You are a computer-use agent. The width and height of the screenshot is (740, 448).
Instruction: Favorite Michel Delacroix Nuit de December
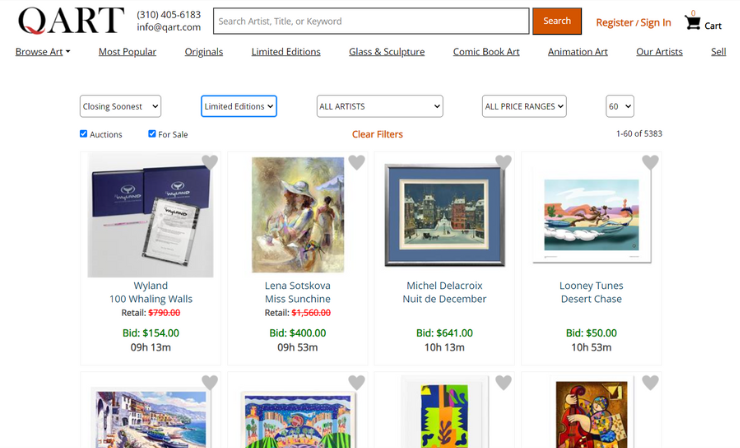503,162
